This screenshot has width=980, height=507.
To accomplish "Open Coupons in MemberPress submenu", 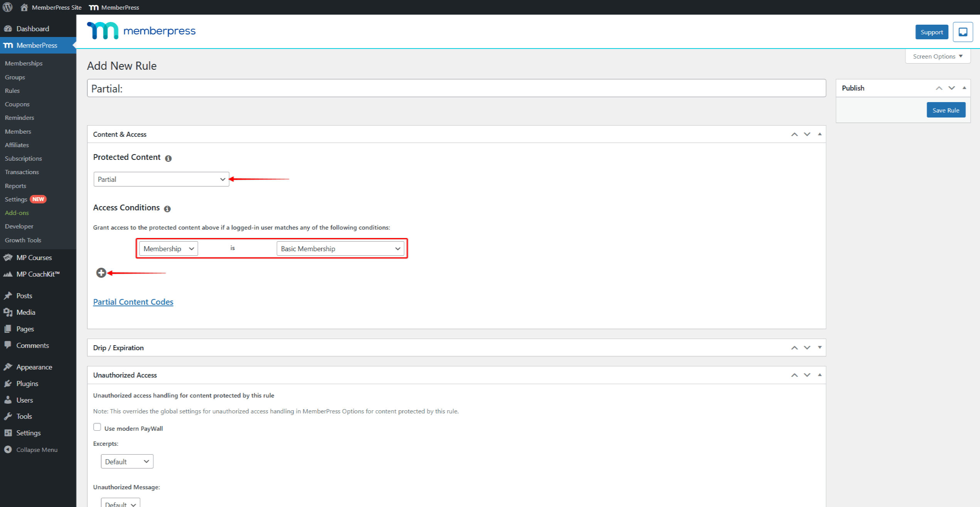I will pos(17,104).
